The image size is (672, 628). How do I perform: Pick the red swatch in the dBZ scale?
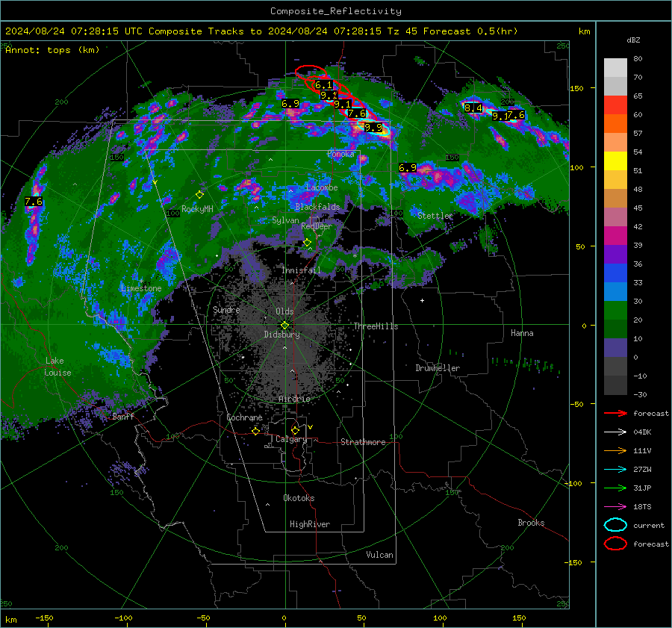[615, 105]
